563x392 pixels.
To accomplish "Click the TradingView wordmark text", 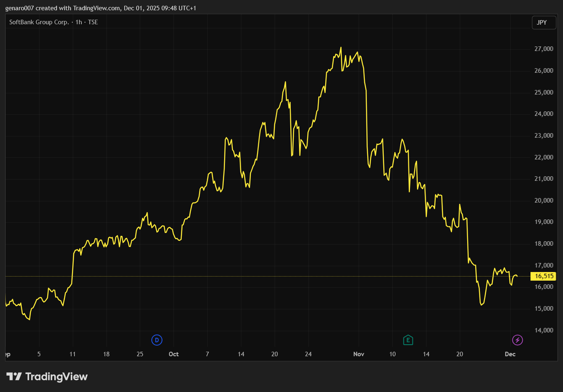I will click(x=56, y=376).
